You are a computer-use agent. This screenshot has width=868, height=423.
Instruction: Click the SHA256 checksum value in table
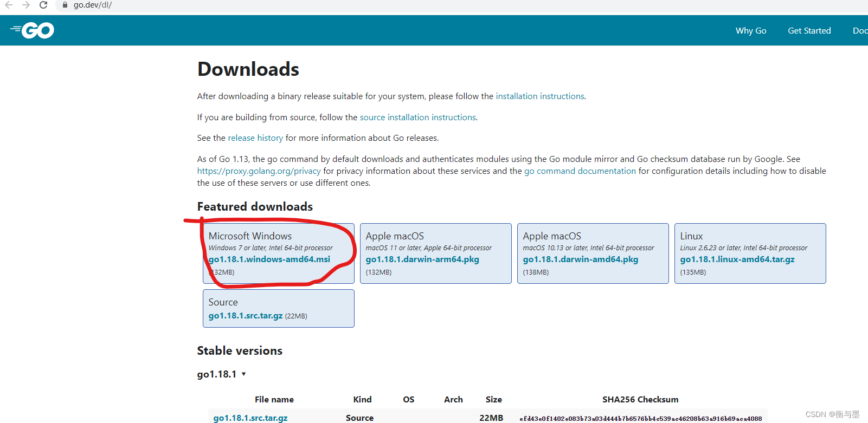tap(641, 419)
